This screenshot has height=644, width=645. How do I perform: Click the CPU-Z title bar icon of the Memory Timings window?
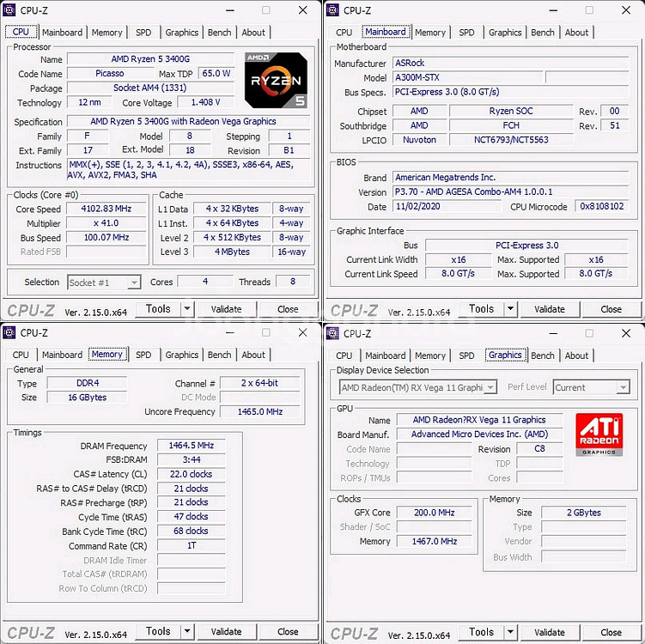11,332
